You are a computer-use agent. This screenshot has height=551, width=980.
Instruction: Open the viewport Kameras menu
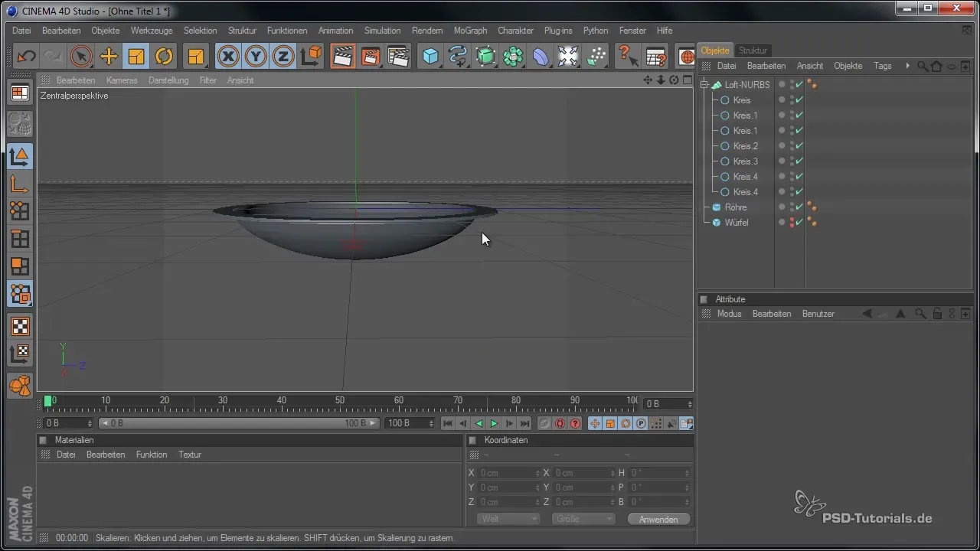coord(122,80)
